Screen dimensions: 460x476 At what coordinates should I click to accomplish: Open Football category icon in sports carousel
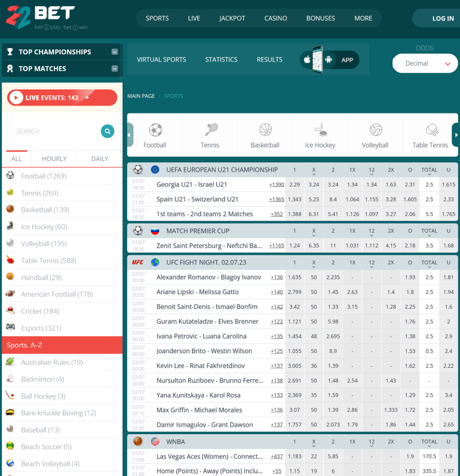point(156,130)
